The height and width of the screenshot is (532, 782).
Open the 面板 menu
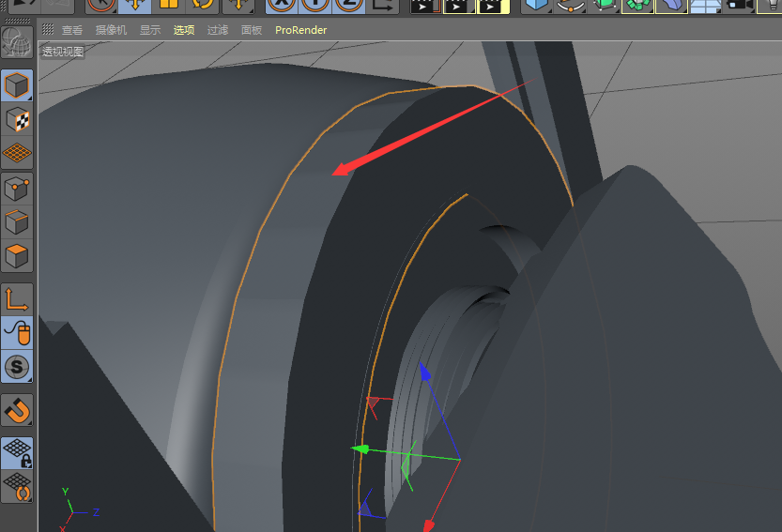[x=252, y=30]
